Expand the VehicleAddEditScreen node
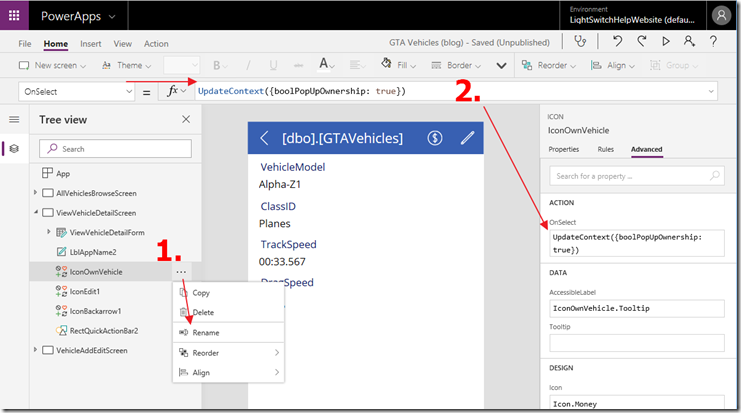The width and height of the screenshot is (741, 413). pos(35,350)
